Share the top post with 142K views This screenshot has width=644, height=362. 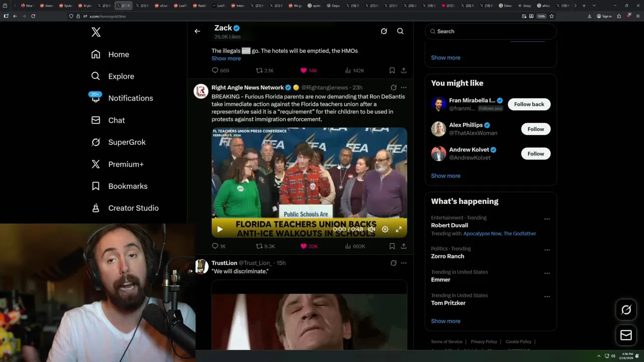404,70
